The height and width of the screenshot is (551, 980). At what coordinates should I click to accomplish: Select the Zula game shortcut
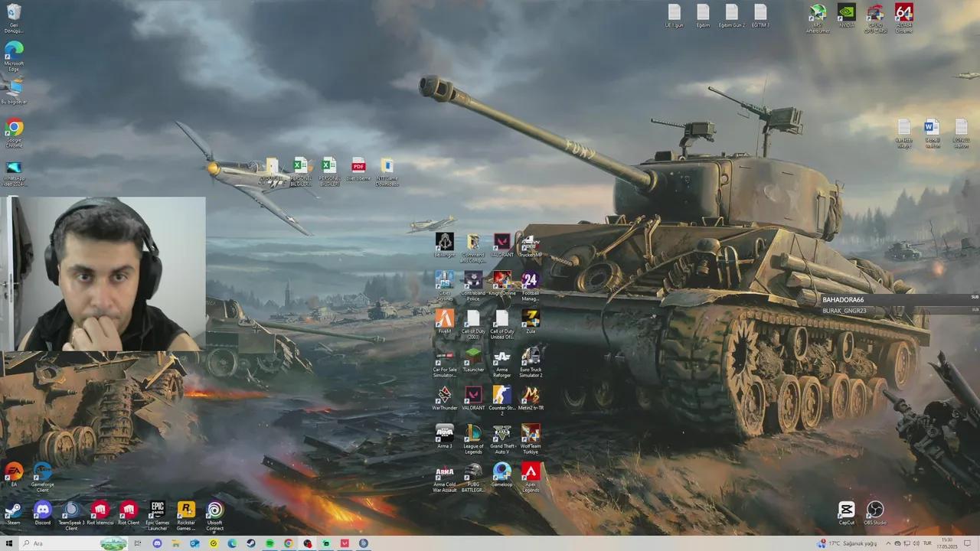coord(531,322)
